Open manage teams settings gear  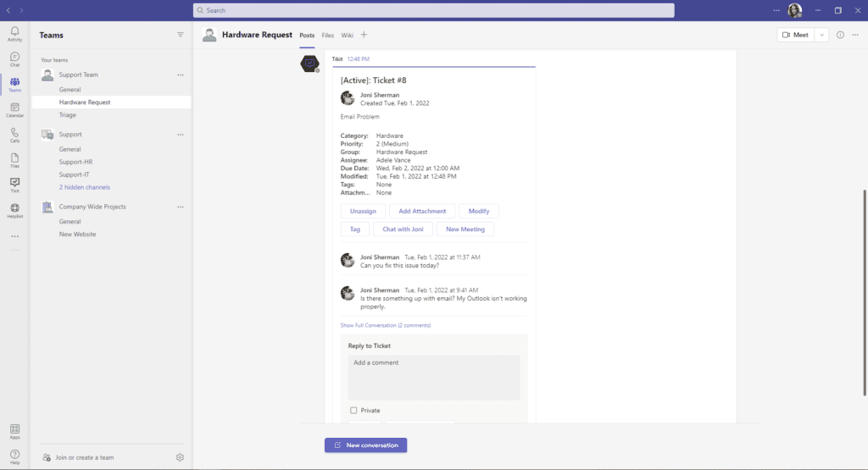tap(180, 457)
